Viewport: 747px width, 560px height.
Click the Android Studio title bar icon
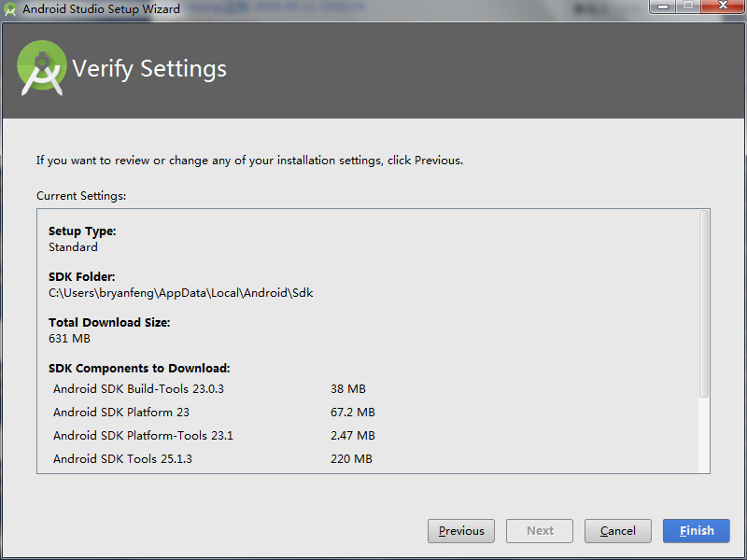(10, 9)
